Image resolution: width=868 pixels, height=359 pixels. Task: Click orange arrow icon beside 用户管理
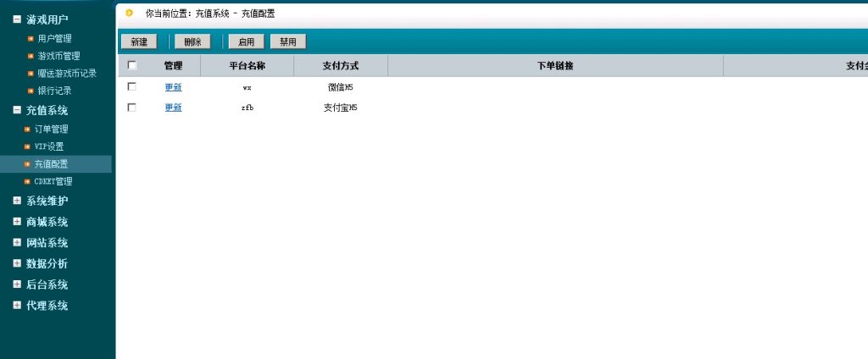[x=31, y=39]
